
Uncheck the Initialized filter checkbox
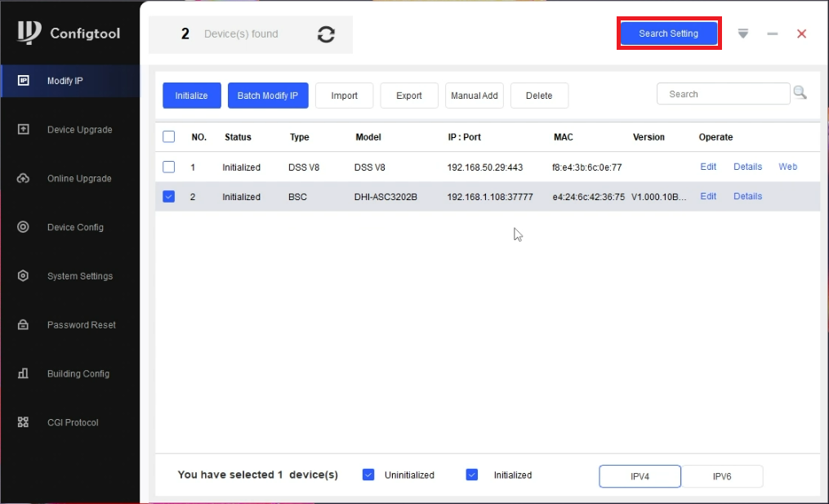472,475
